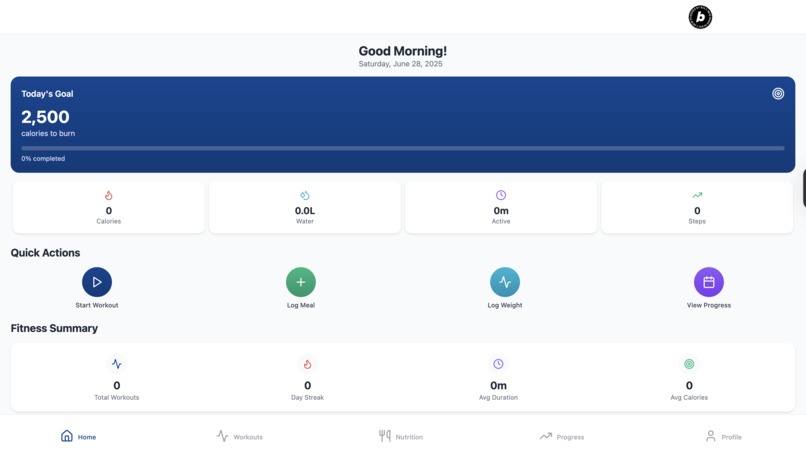Click the Profile person icon in the bottom navigation
Image resolution: width=806 pixels, height=457 pixels.
(x=710, y=436)
